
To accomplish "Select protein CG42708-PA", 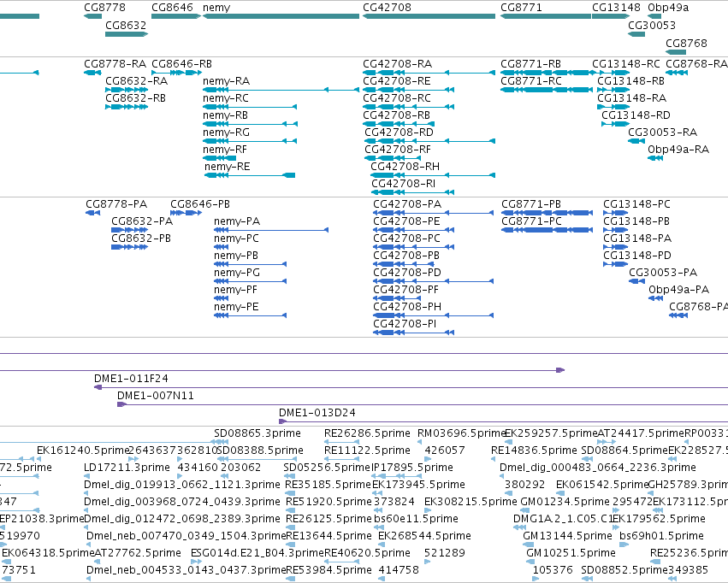I will coord(433,212).
